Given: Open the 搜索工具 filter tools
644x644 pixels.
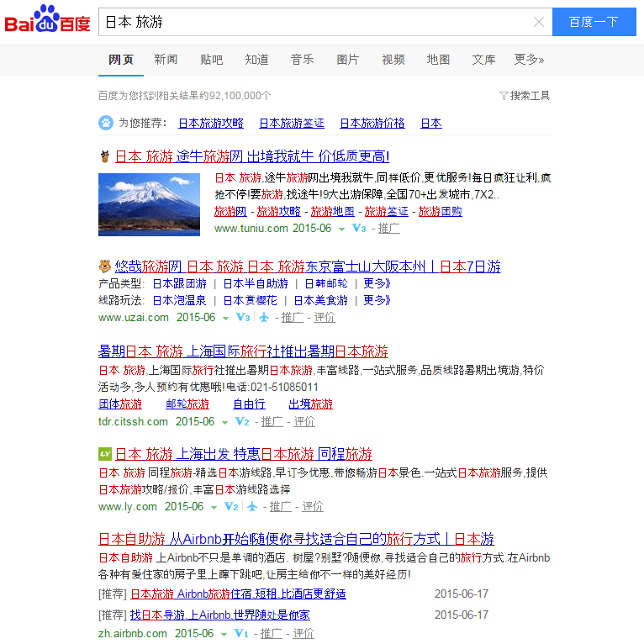Looking at the screenshot, I should click(525, 96).
